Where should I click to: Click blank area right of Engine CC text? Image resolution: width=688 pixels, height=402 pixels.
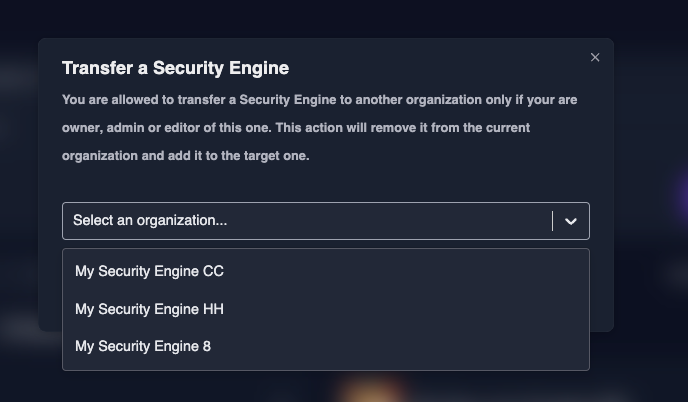400,271
